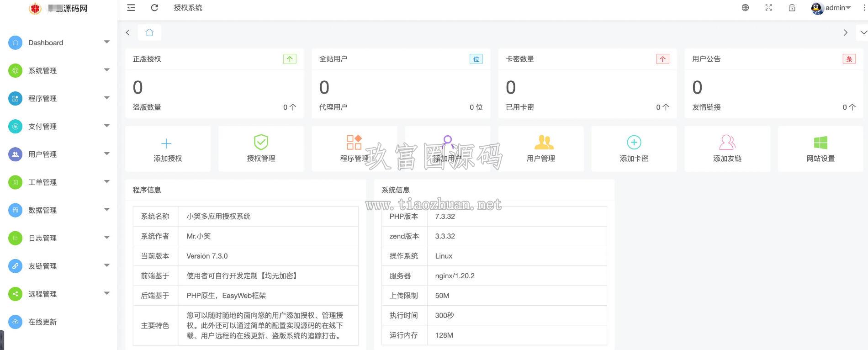Open the 在线更新 menu item
This screenshot has height=350, width=868.
58,321
